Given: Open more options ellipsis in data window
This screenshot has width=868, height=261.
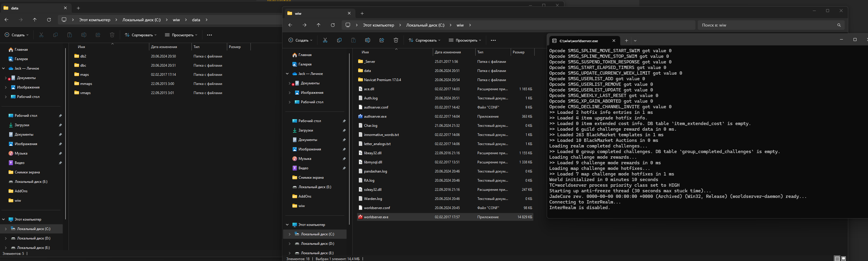Looking at the screenshot, I should [209, 35].
